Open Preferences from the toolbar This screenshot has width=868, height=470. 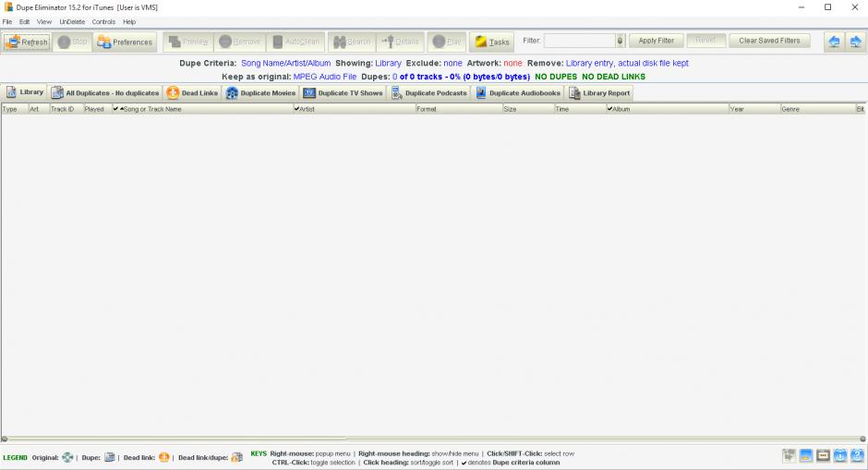(x=125, y=42)
